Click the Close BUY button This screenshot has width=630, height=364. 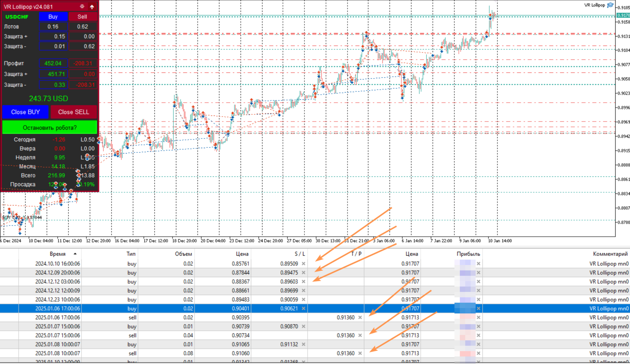coord(25,112)
